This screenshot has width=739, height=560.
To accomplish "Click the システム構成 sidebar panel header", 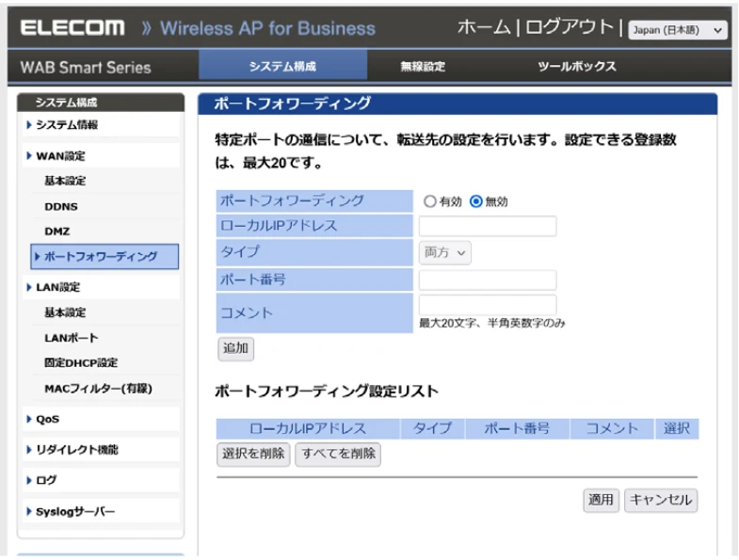I will click(101, 103).
